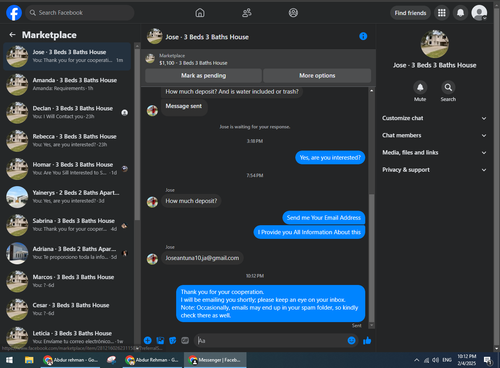Open the apps grid menu
Screen dimensions: 500x368
tap(442, 13)
